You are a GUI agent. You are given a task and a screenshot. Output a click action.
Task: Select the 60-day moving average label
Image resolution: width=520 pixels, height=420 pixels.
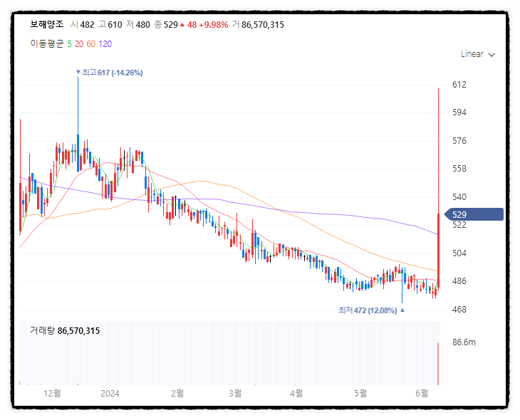91,43
